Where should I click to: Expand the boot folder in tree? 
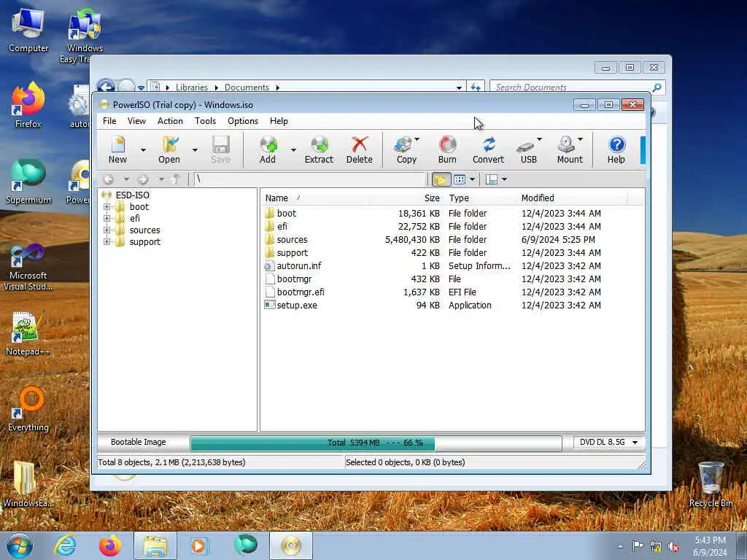[x=107, y=206]
